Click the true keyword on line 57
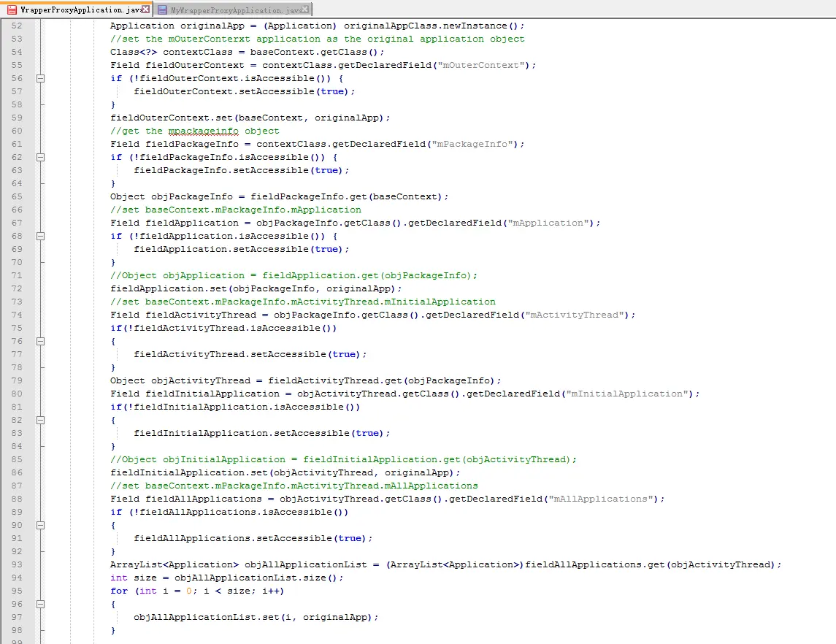 pos(331,91)
